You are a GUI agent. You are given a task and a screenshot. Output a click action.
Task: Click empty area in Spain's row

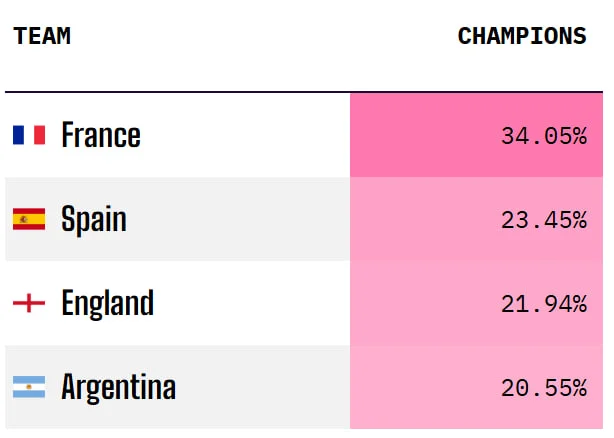pos(239,219)
